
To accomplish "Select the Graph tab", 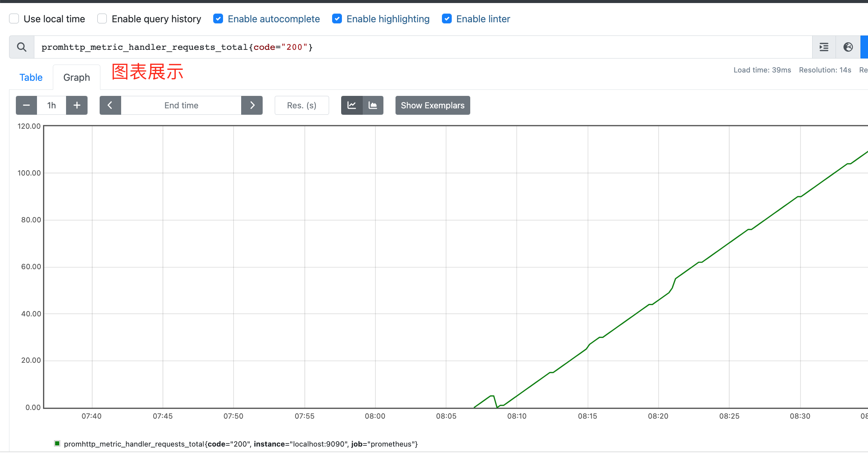I will [x=77, y=77].
